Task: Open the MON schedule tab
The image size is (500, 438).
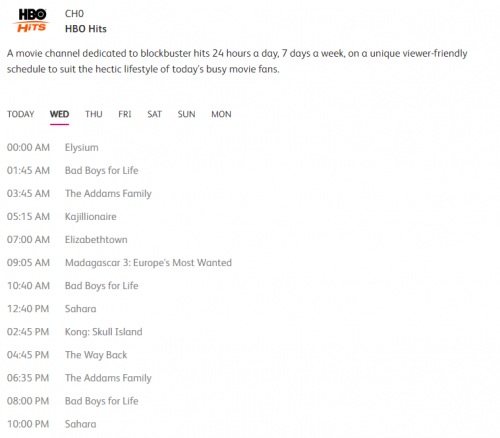Action: 221,114
